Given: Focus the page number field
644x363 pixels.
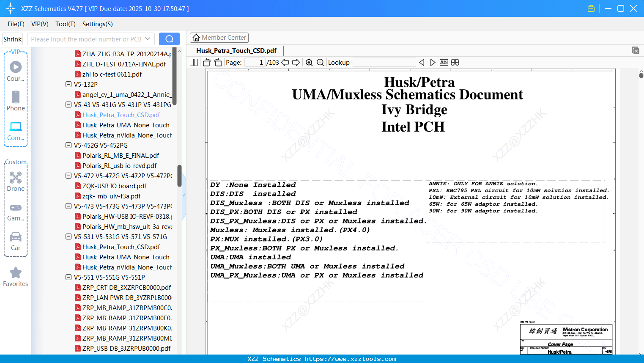Looking at the screenshot, I should (255, 63).
